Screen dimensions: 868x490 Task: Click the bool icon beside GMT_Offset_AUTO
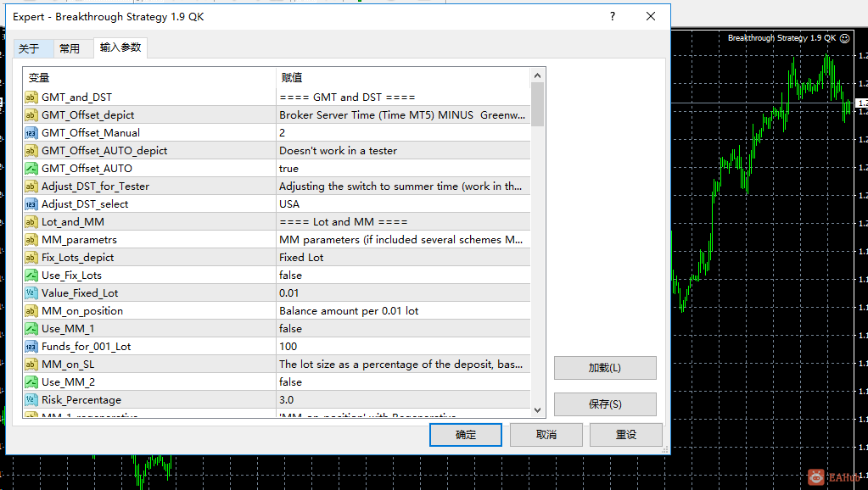click(31, 168)
